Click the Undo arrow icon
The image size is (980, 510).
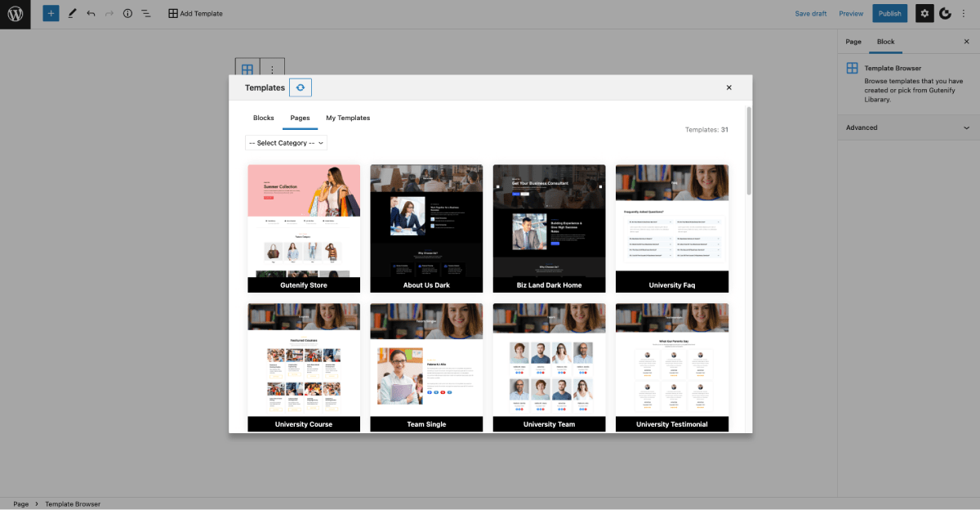[91, 14]
